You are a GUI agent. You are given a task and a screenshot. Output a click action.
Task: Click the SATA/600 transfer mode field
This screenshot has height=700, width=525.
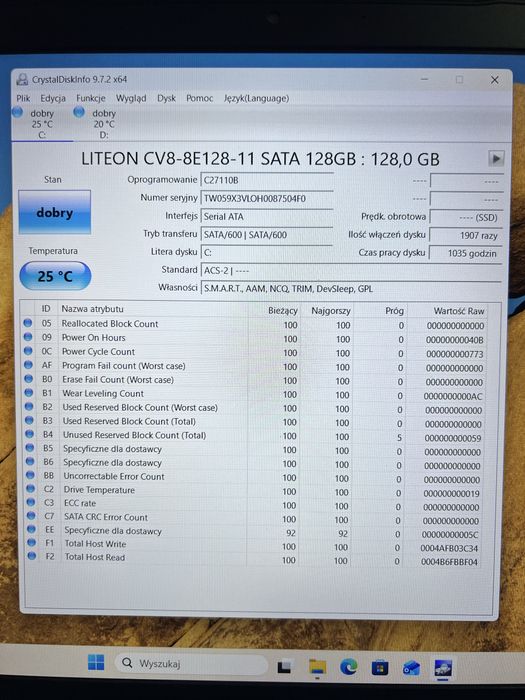click(x=267, y=234)
